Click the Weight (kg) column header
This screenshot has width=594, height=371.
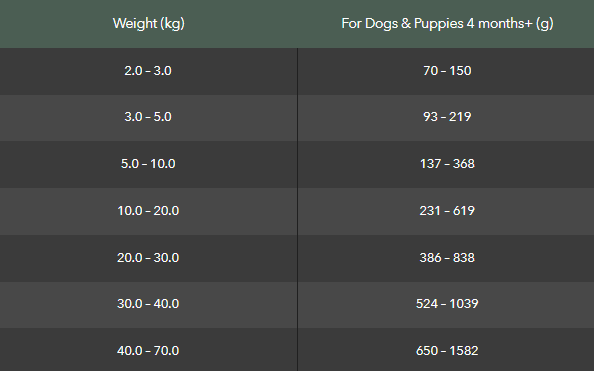pos(148,23)
